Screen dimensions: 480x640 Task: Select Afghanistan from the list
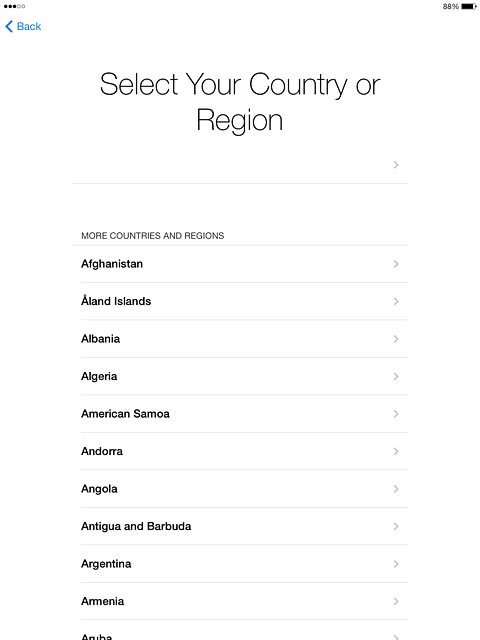coord(240,264)
